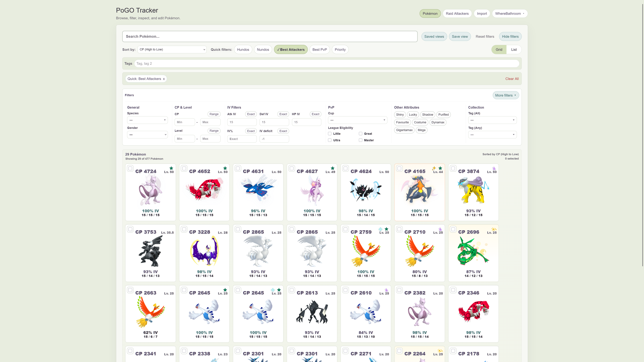Click the lucky icon on the CP 2264 card
This screenshot has width=644, height=362.
440,351
